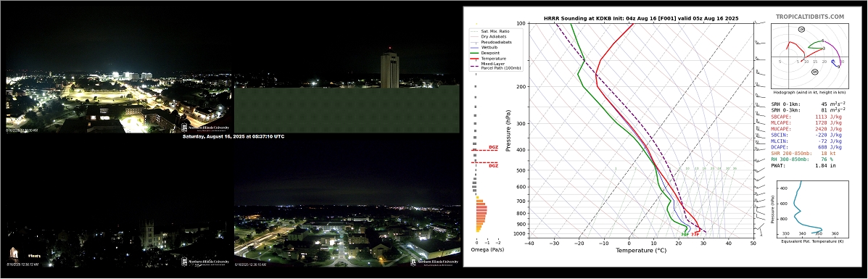Image resolution: width=868 pixels, height=279 pixels.
Task: Click the SBCIN -220 J/kg row
Action: [x=807, y=135]
